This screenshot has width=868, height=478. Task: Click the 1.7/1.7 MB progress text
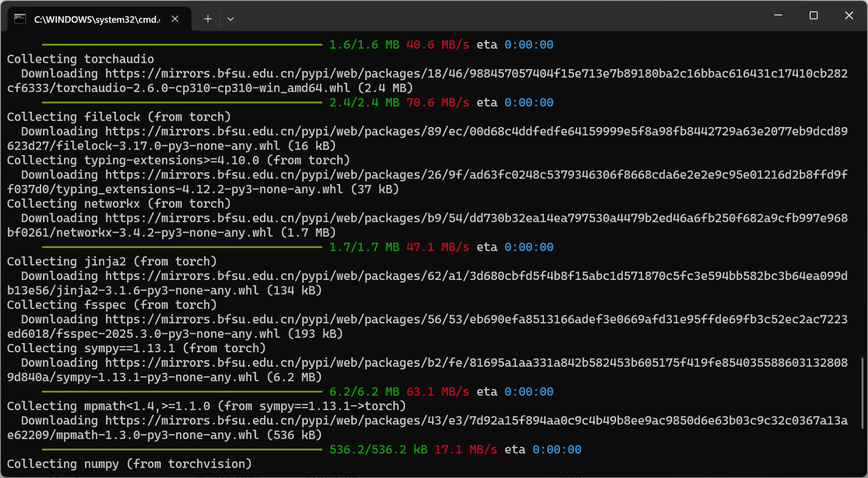pos(364,247)
